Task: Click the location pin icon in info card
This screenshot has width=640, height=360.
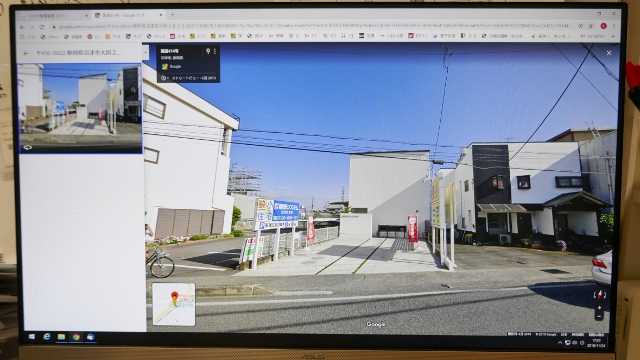Action: [x=208, y=51]
